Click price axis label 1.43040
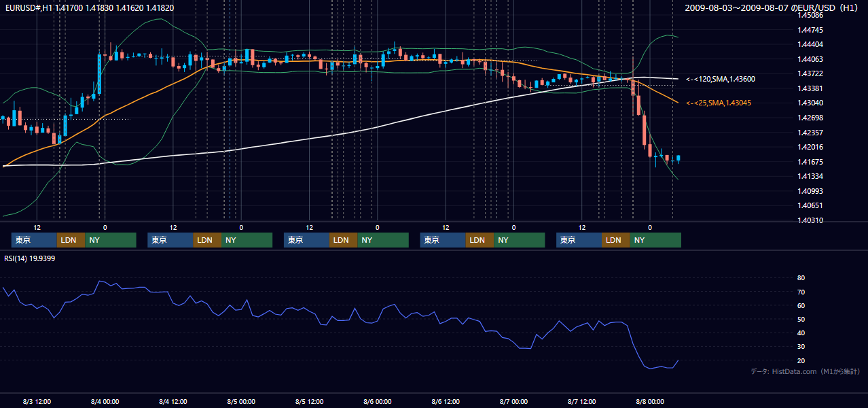 [810, 103]
